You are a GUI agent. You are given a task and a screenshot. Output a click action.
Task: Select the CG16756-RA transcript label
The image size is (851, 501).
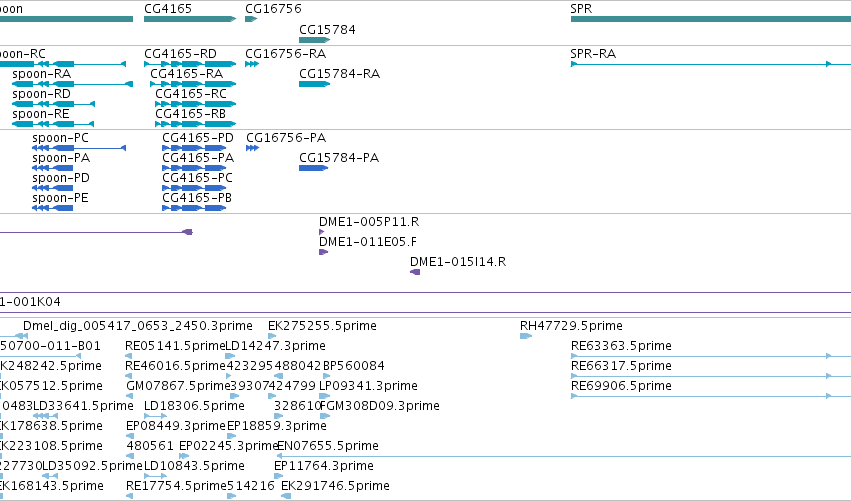coord(285,54)
